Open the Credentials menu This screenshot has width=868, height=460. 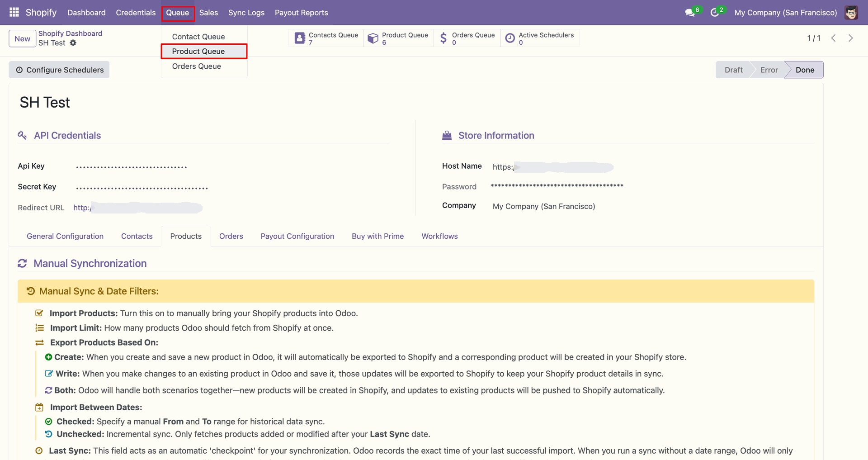(136, 13)
